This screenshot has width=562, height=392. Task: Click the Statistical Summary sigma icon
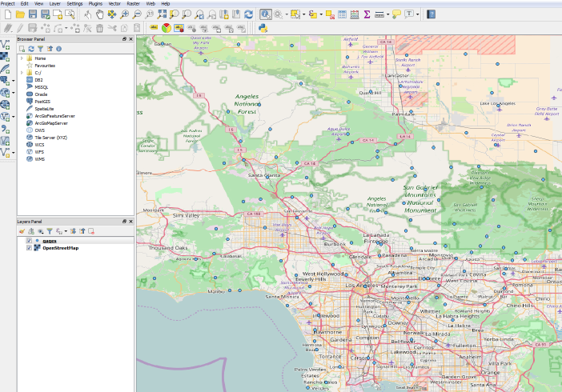coord(367,14)
